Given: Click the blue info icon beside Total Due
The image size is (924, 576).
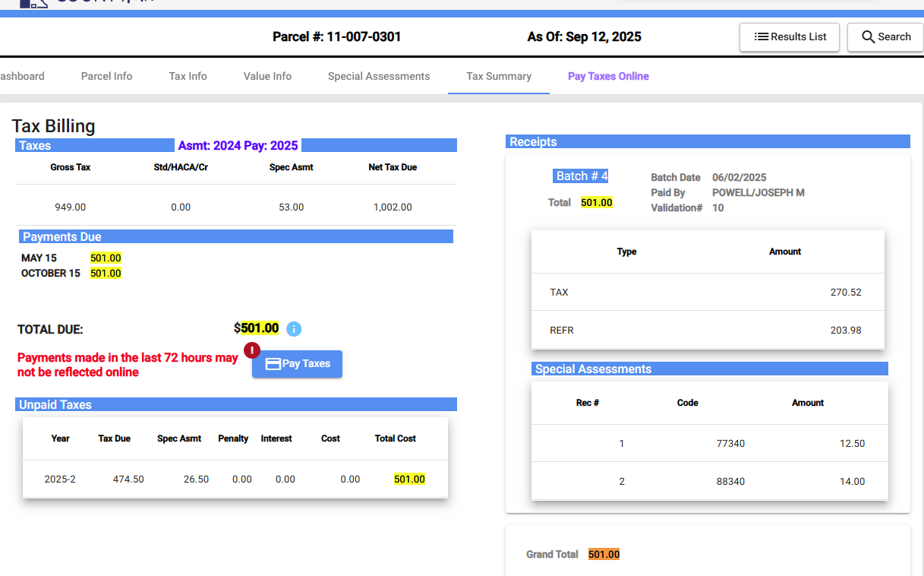Looking at the screenshot, I should (295, 329).
